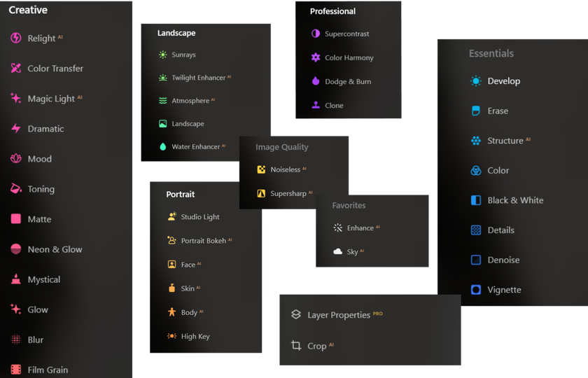
Task: Open the Magic Light tool icon
Action: pos(15,98)
